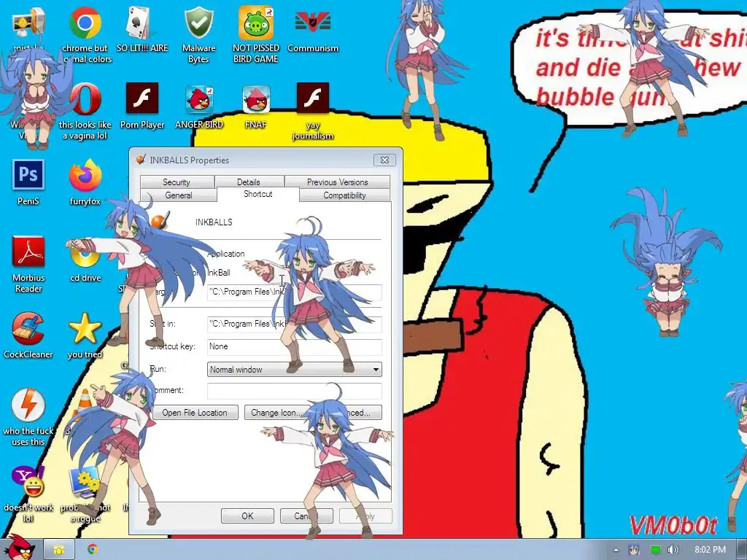This screenshot has width=747, height=560.
Task: Click the Open File Location button
Action: [195, 413]
